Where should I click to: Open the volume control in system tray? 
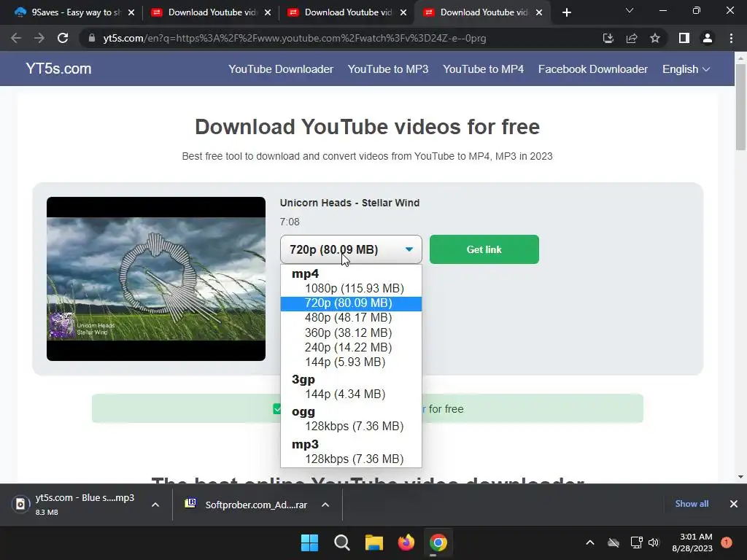[654, 542]
